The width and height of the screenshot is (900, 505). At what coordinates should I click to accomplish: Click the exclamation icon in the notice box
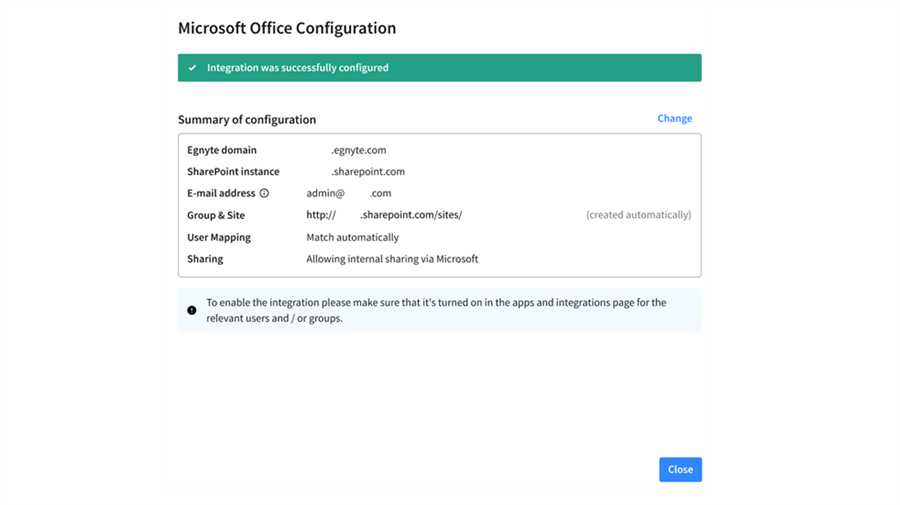pyautogui.click(x=192, y=310)
